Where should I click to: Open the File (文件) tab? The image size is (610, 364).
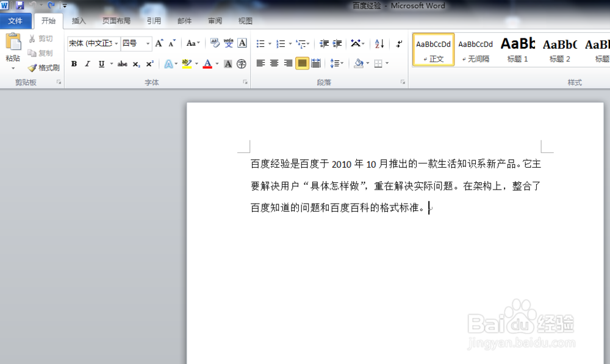click(15, 21)
